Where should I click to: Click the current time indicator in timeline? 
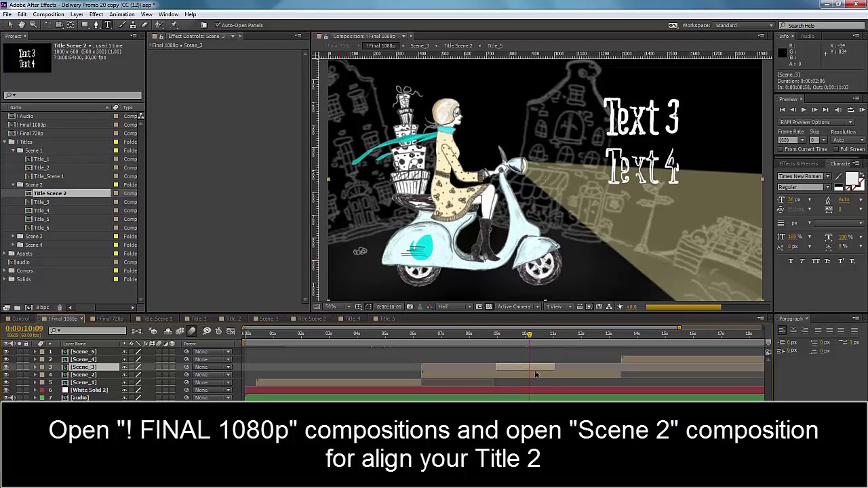[529, 334]
